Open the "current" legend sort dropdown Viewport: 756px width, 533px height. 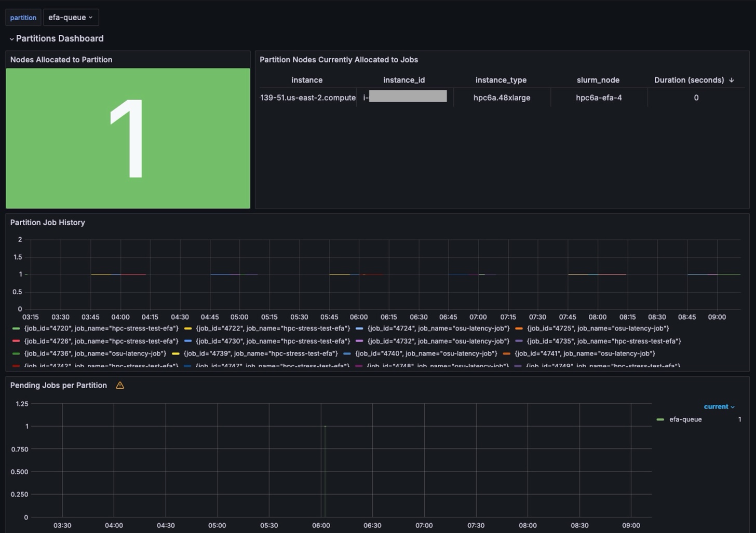719,406
